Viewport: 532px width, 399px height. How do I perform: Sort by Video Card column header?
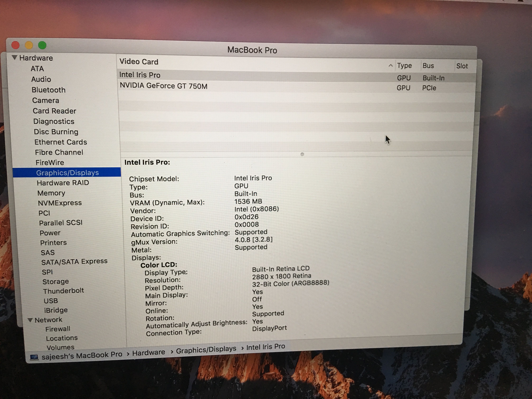139,62
